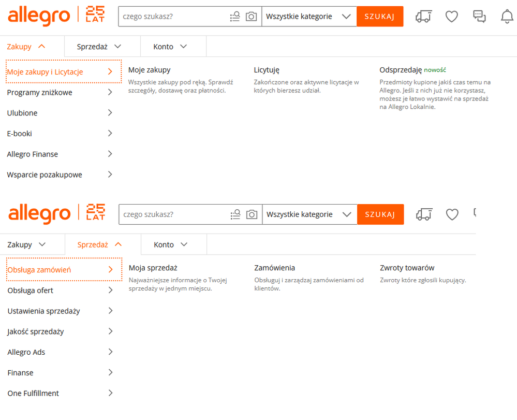Viewport: 517px width, 420px height.
Task: Open image search camera icon in upper search bar
Action: click(251, 17)
